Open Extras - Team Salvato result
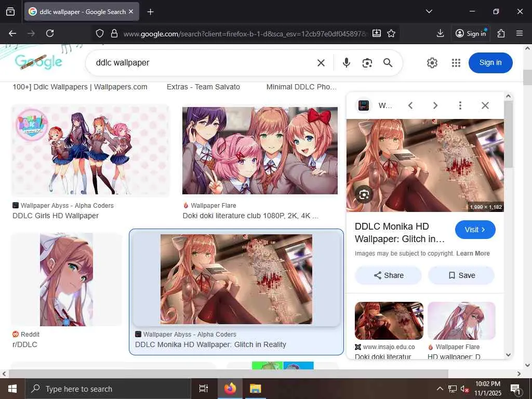The width and height of the screenshot is (532, 399). click(x=203, y=87)
